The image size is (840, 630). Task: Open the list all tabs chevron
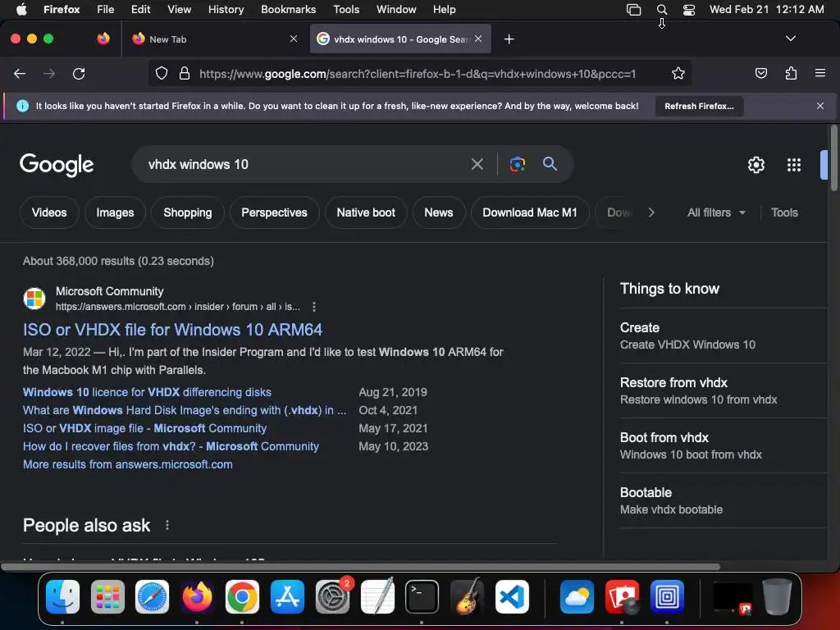(x=790, y=39)
